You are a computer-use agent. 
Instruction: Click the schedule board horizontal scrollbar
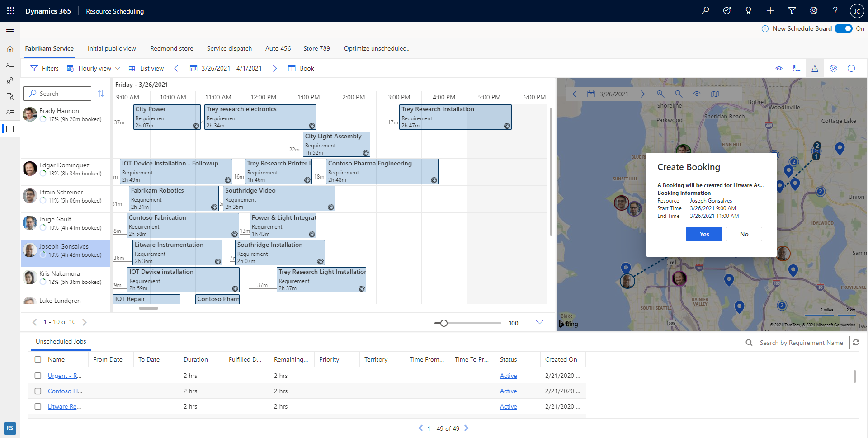[x=148, y=308]
